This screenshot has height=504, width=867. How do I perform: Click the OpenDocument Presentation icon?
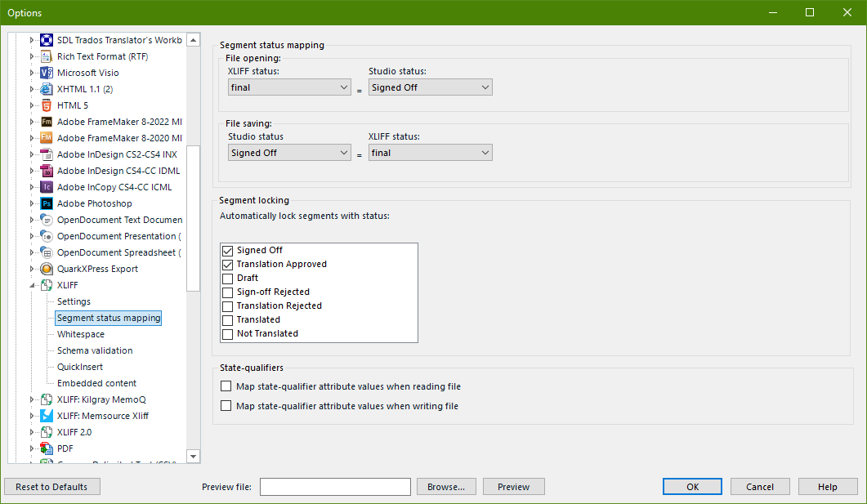coord(47,236)
